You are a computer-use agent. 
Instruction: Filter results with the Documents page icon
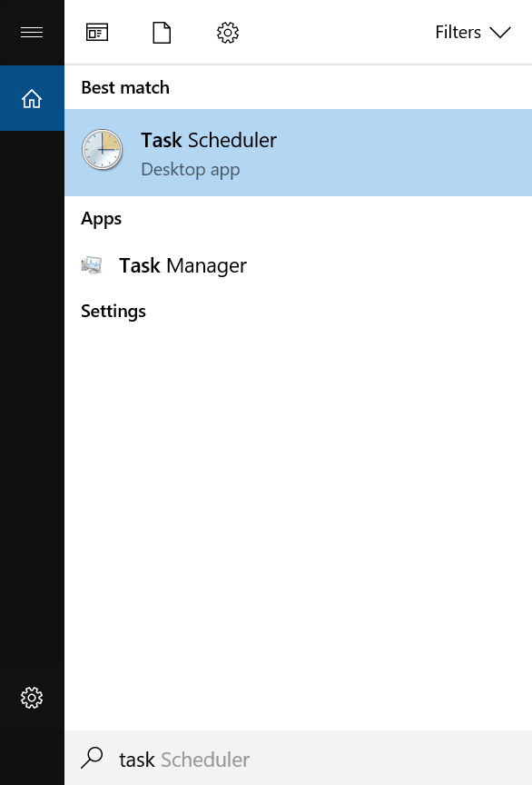[162, 33]
